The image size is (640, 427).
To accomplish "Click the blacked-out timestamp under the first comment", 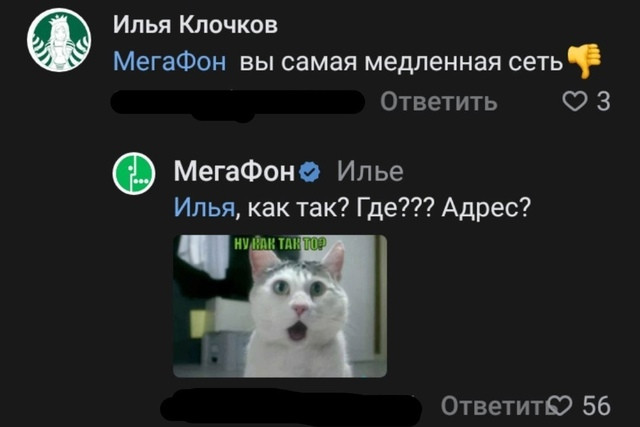I will click(x=238, y=102).
